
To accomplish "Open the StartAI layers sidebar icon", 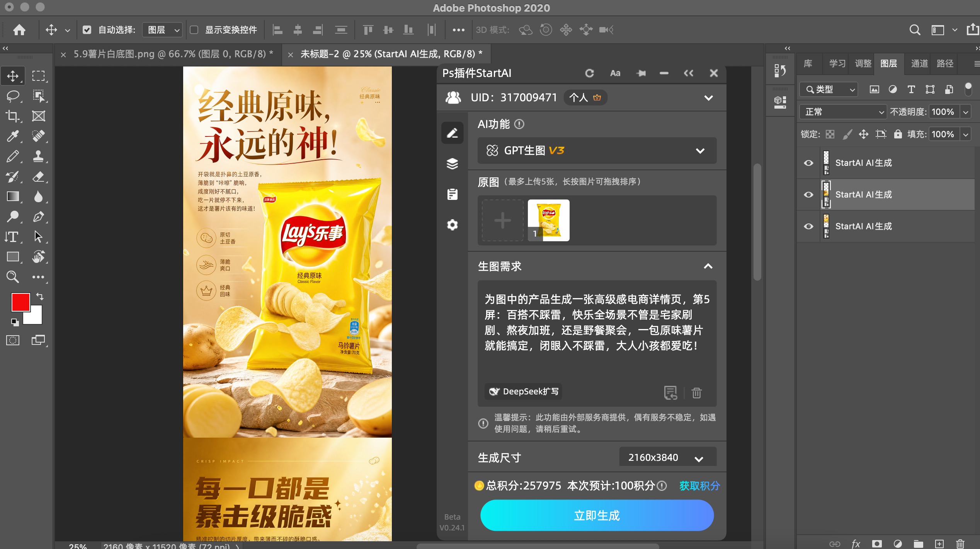I will click(x=452, y=164).
